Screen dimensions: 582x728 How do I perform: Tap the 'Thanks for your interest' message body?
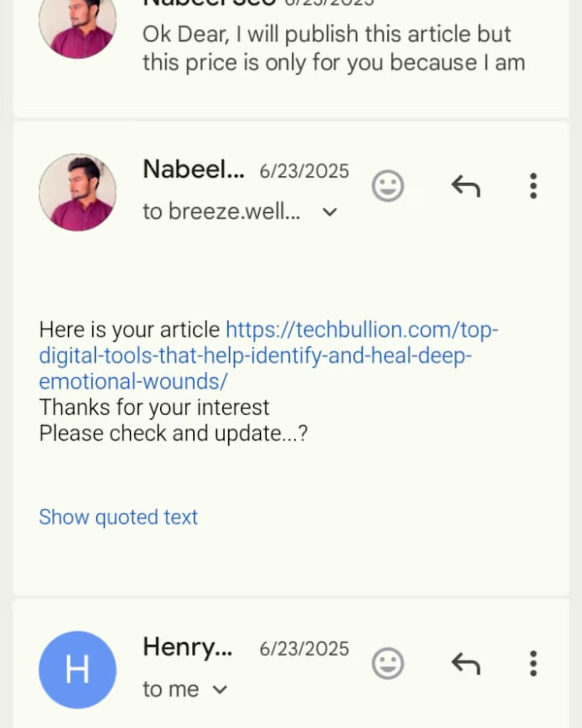[154, 407]
